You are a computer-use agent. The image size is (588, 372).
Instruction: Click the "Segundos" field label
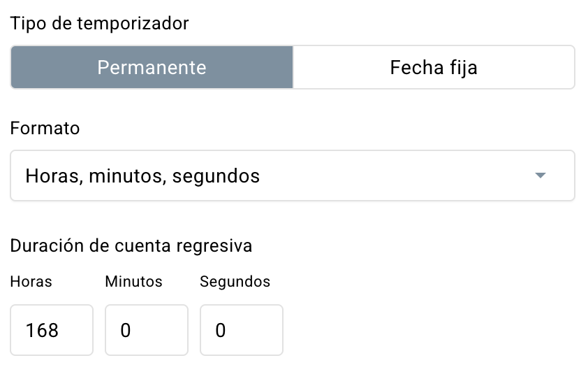pos(235,282)
